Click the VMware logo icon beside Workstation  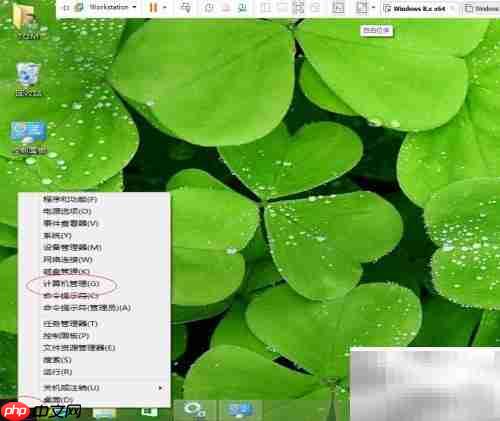click(79, 7)
